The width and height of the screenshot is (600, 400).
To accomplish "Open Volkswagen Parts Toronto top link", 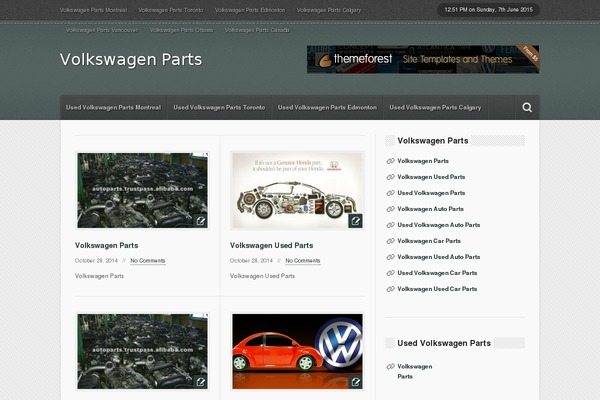I will tap(171, 10).
